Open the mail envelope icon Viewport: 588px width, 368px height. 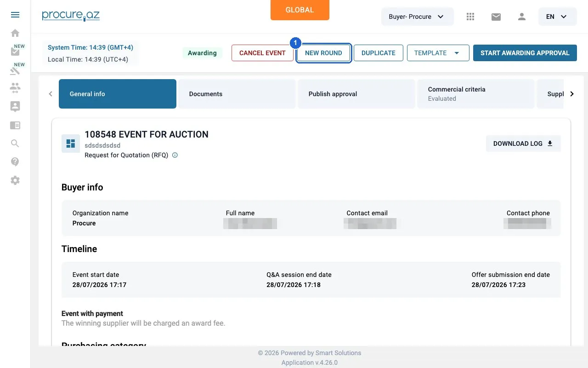[496, 17]
